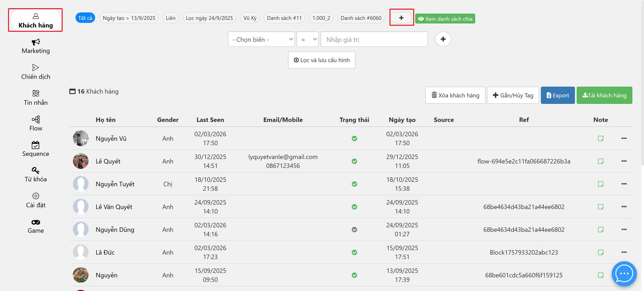Viewport: 644px width, 291px height.
Task: Open the Flow builder section
Action: pyautogui.click(x=36, y=124)
